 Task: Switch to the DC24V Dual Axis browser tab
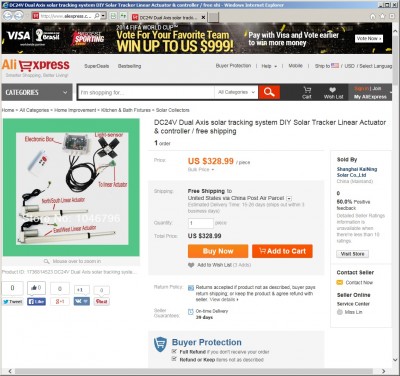(169, 17)
